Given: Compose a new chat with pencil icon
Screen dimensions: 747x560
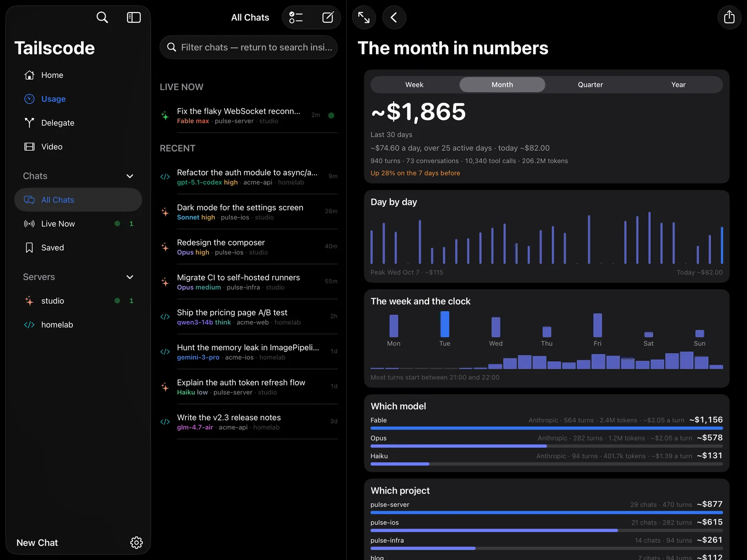Looking at the screenshot, I should [x=328, y=18].
